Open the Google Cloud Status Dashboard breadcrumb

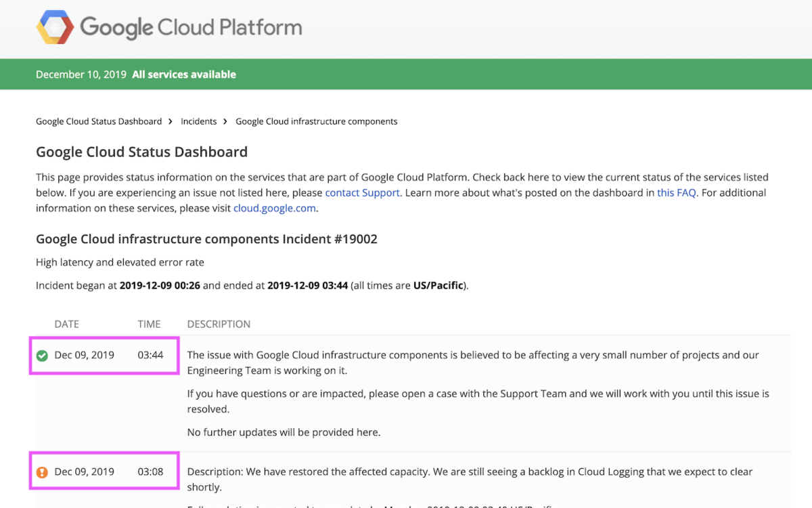click(x=99, y=121)
